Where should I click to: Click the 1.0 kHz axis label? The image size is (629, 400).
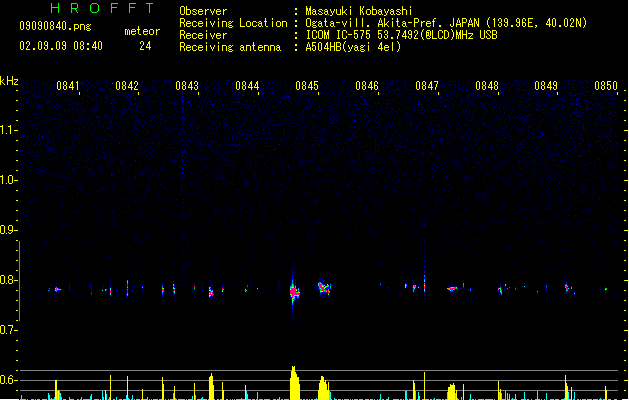click(x=8, y=180)
